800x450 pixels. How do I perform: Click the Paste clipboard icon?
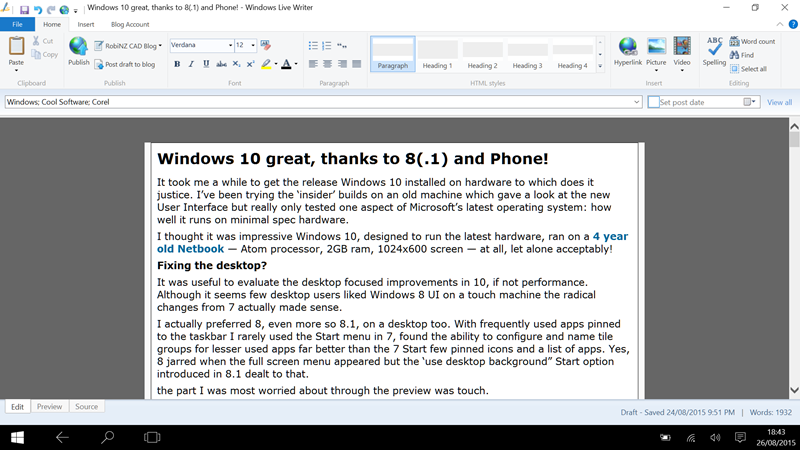16,51
